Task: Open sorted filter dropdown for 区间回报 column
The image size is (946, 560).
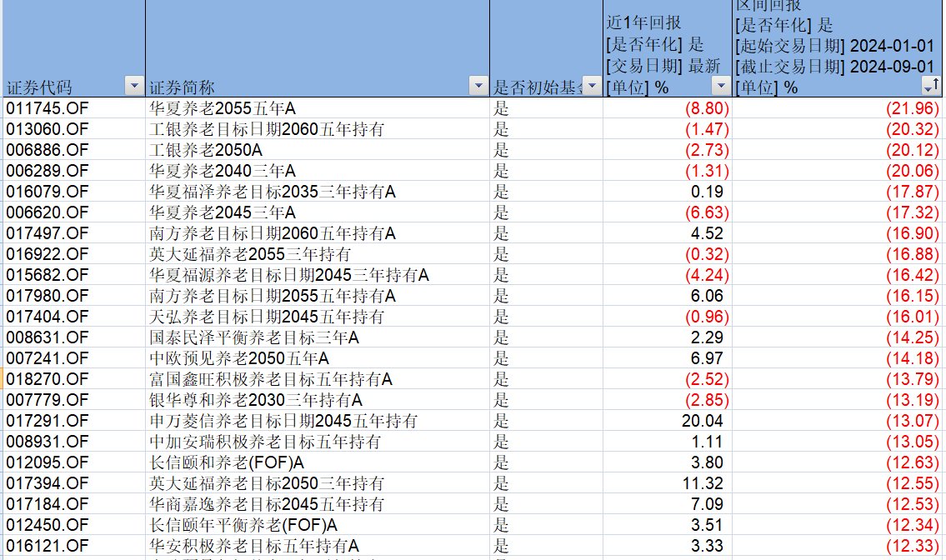Action: pos(932,87)
